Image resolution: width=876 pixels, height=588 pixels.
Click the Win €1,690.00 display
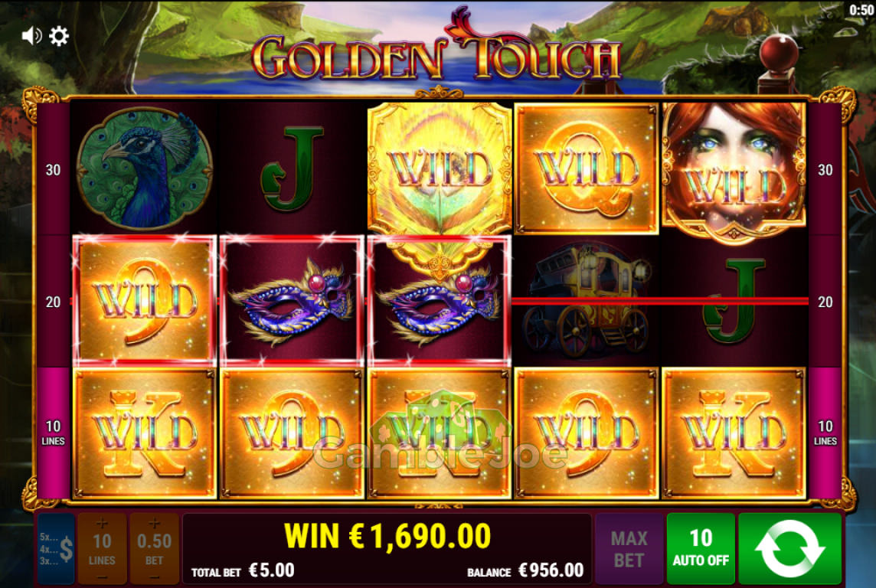click(x=387, y=536)
